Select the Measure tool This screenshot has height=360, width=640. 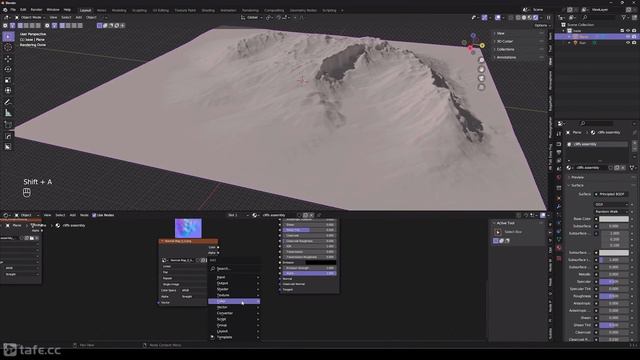8,113
